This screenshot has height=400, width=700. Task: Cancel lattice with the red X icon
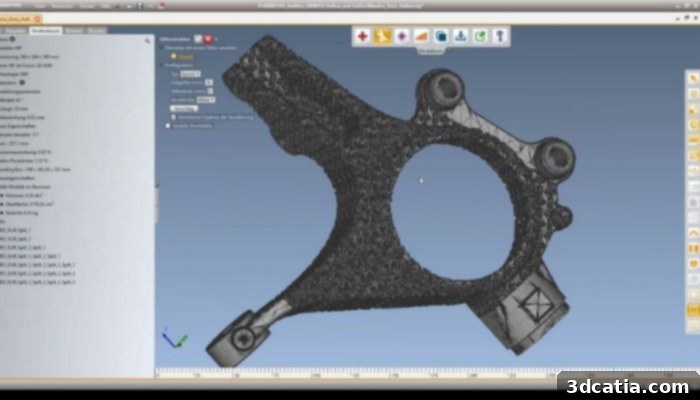coord(208,39)
